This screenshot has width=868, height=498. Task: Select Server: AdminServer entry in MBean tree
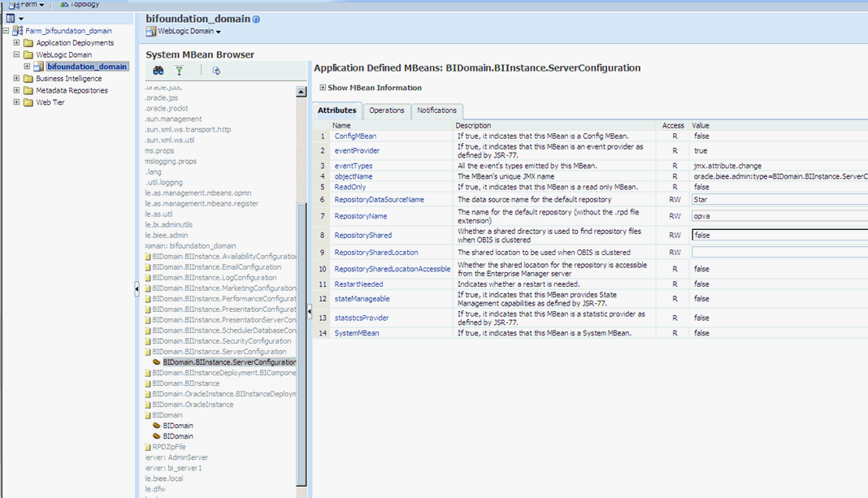pos(177,457)
